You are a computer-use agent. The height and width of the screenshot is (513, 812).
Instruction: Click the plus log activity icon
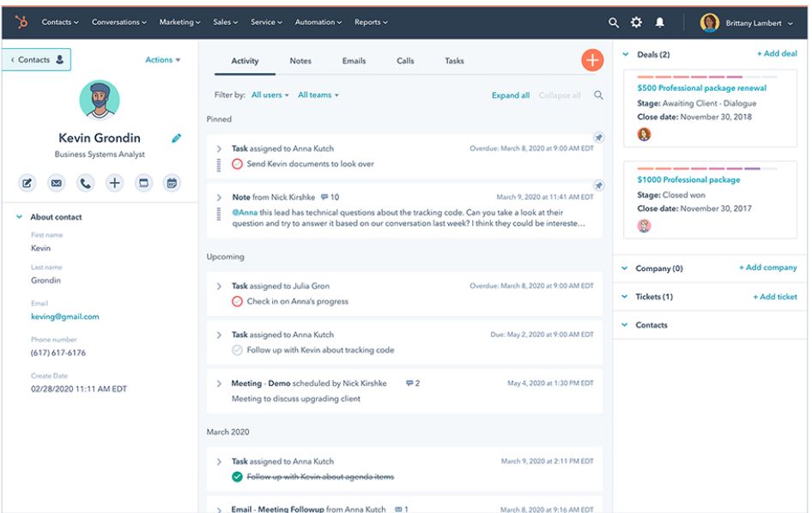tap(114, 183)
